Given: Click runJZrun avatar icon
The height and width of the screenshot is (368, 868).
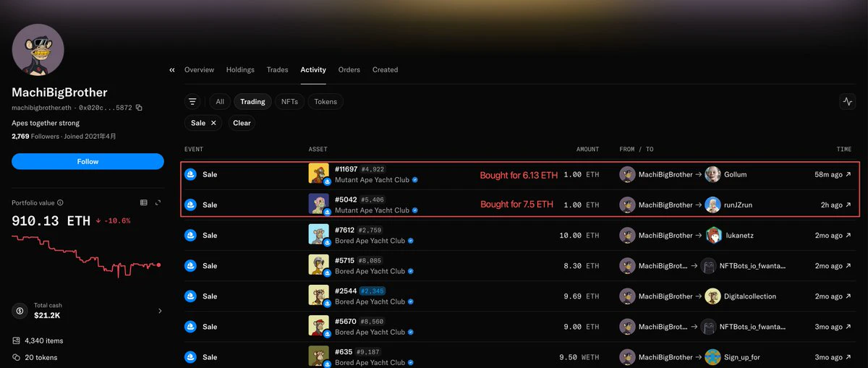Looking at the screenshot, I should click(712, 205).
